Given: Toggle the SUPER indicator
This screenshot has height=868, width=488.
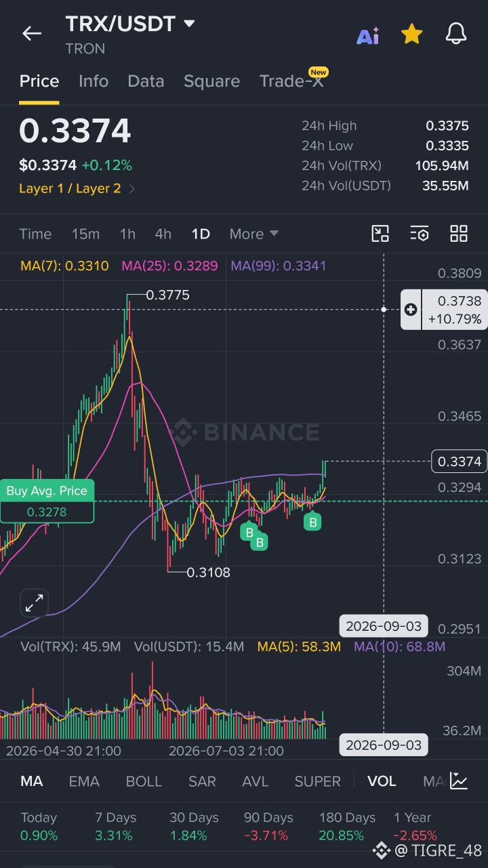Looking at the screenshot, I should click(x=317, y=781).
